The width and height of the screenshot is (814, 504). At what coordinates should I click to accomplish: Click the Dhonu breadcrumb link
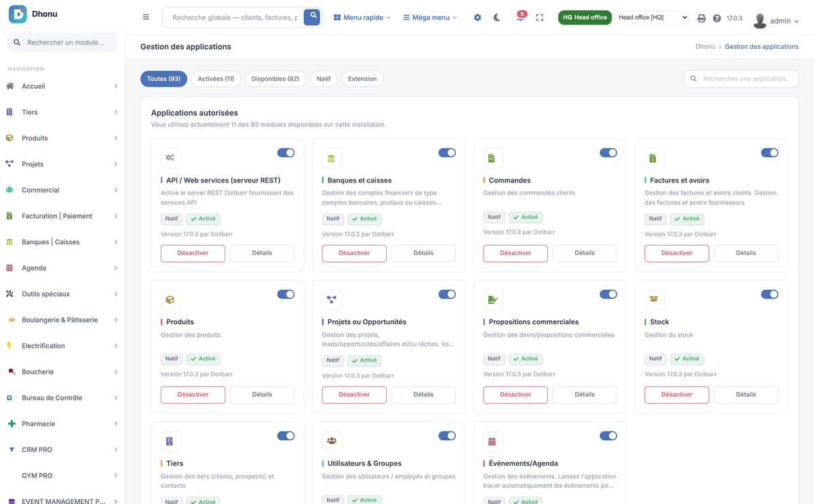coord(705,47)
